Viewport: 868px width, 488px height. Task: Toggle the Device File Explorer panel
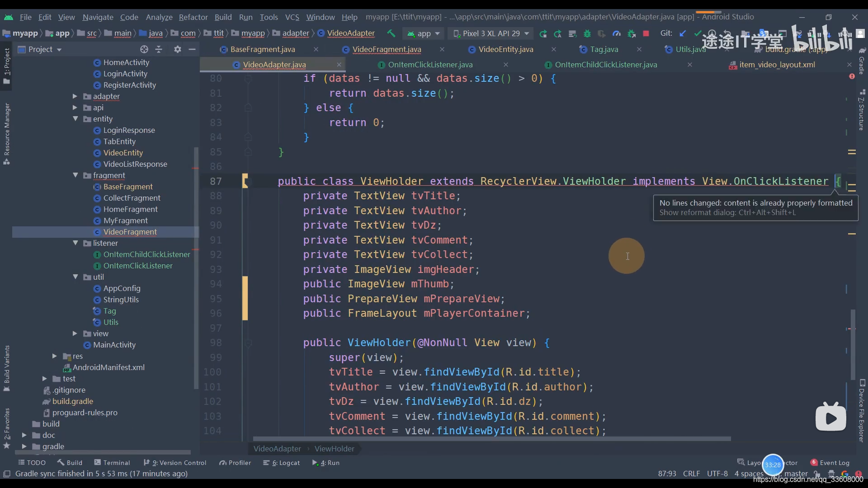click(x=862, y=410)
